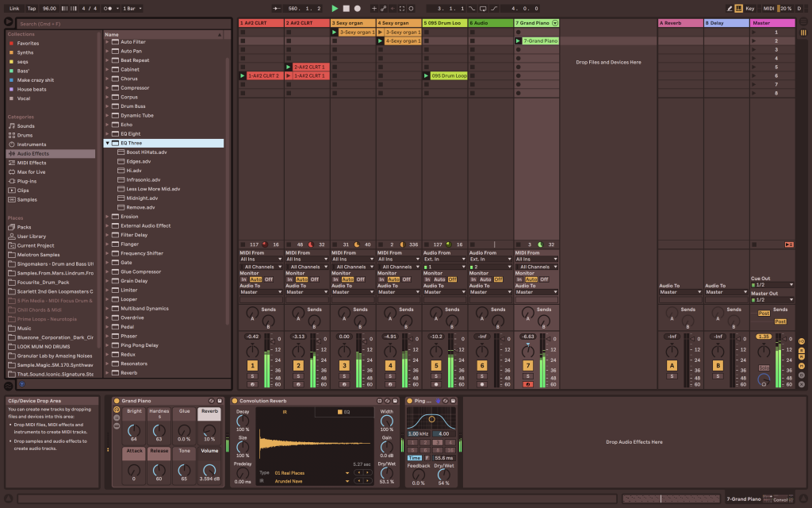Toggle the metronome in the top bar
Viewport: 812px width, 508px height.
point(108,8)
